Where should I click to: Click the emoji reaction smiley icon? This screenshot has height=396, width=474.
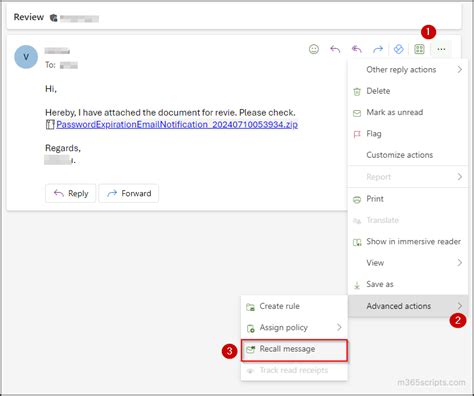314,49
